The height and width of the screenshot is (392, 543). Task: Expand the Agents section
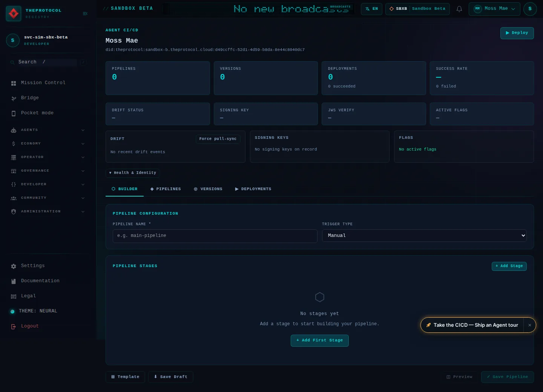(48, 130)
